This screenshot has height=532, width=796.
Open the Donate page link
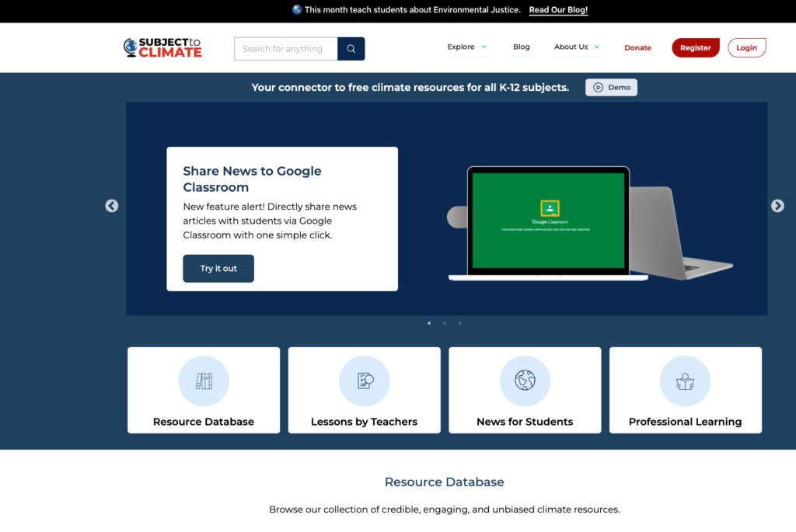click(637, 48)
